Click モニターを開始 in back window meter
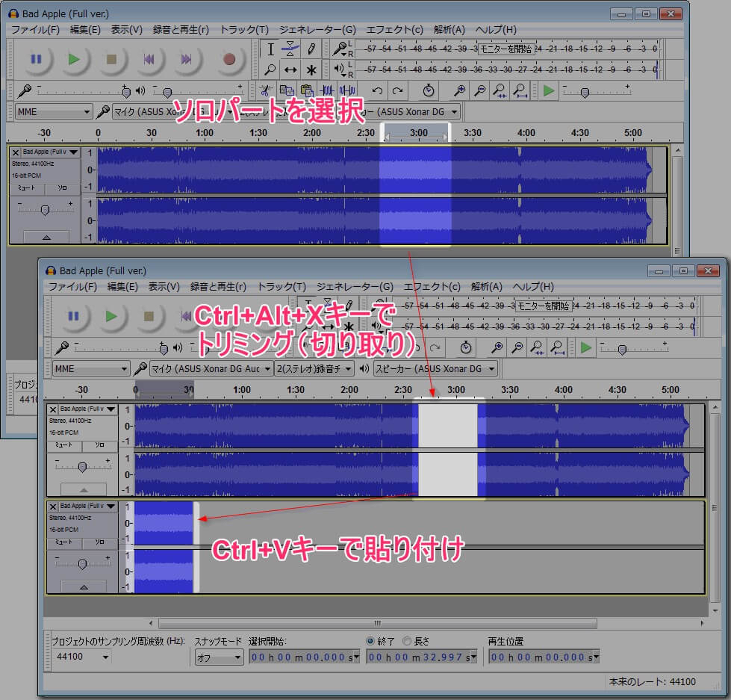 pyautogui.click(x=506, y=49)
